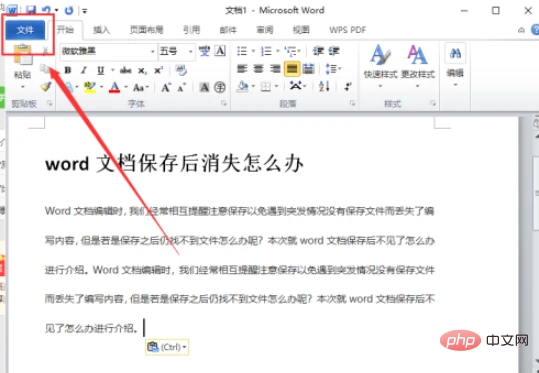
Task: Click the 粘贴 Paste button
Action: click(23, 65)
